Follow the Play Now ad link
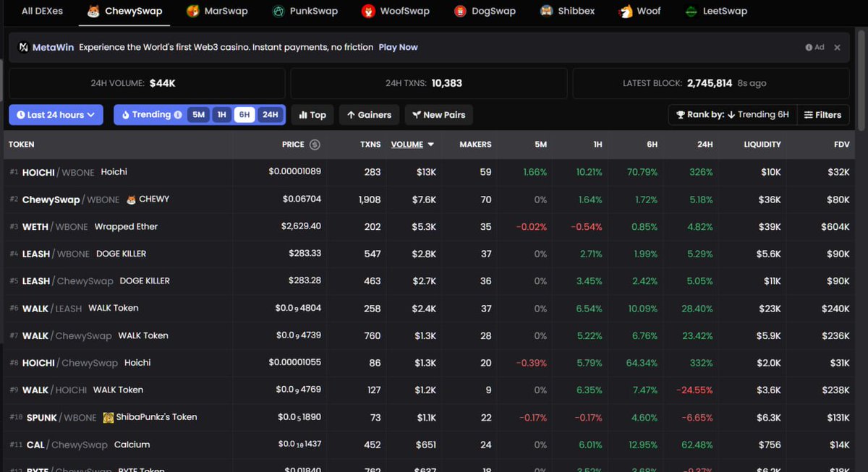The width and height of the screenshot is (868, 472). (x=399, y=47)
